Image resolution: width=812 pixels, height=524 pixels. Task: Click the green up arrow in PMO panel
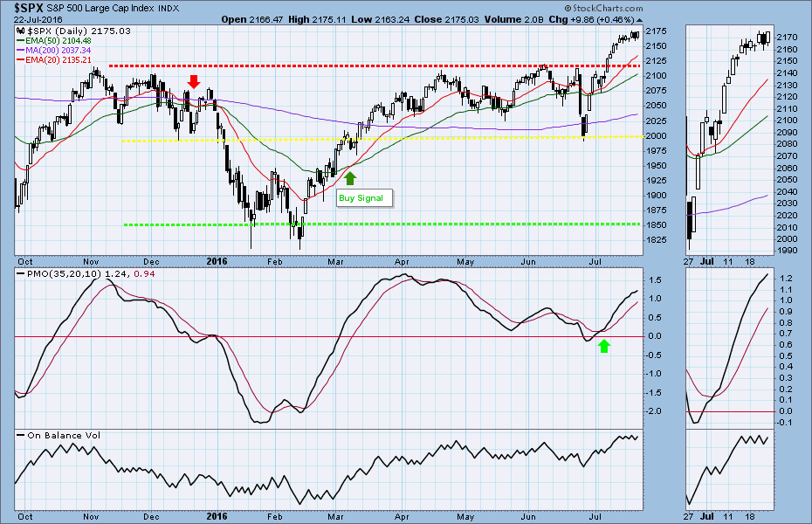click(603, 347)
